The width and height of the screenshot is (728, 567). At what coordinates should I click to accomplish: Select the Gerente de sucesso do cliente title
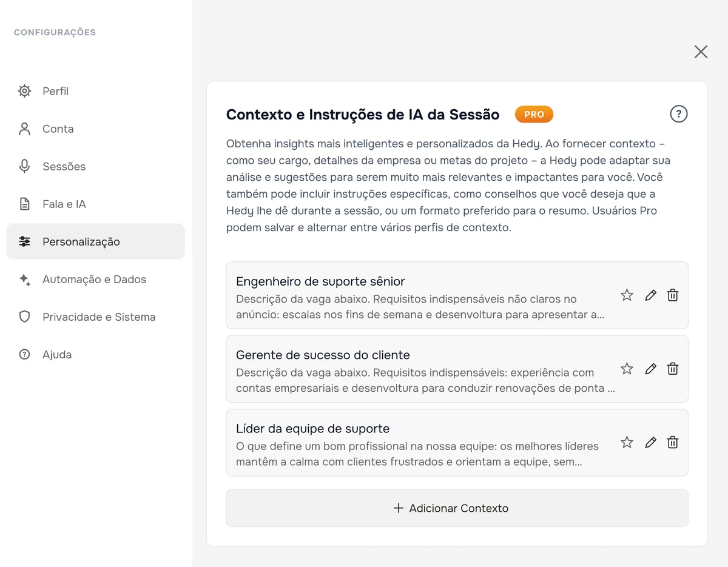(x=323, y=355)
